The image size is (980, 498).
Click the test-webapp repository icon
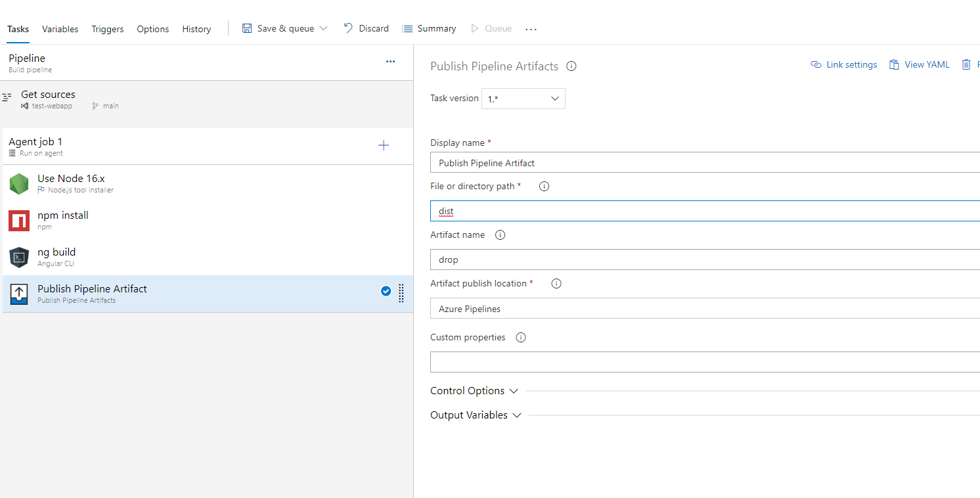[x=25, y=106]
